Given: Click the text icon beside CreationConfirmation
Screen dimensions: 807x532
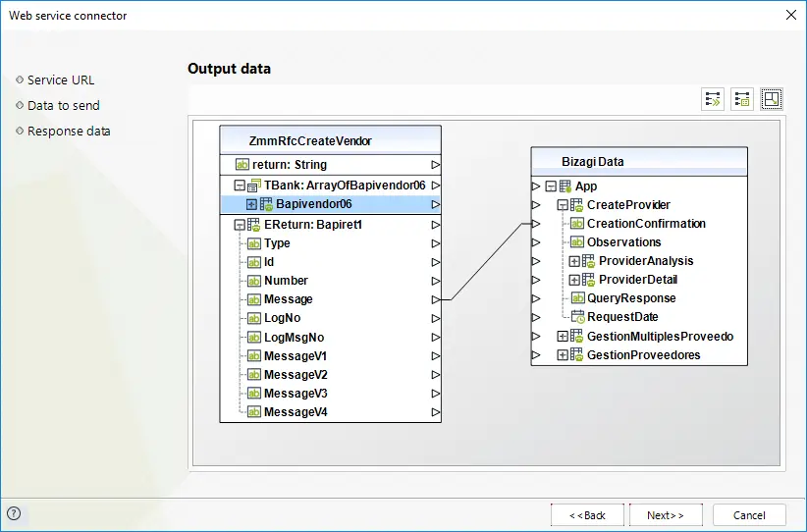Looking at the screenshot, I should [x=577, y=223].
